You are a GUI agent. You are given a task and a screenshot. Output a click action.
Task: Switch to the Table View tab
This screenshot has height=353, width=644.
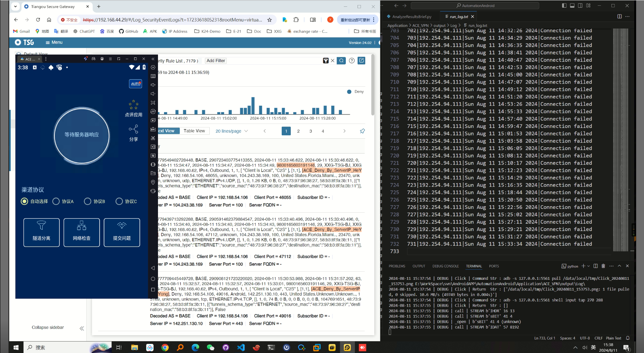pyautogui.click(x=194, y=131)
